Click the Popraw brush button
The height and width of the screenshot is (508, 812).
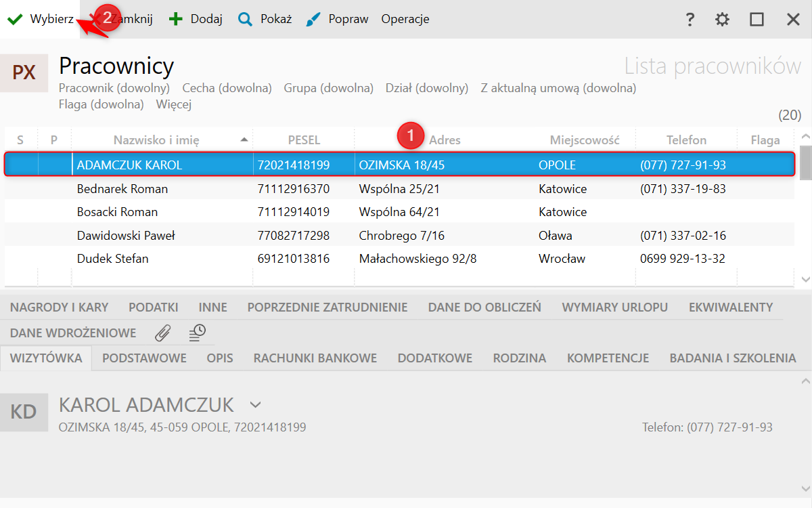point(337,19)
